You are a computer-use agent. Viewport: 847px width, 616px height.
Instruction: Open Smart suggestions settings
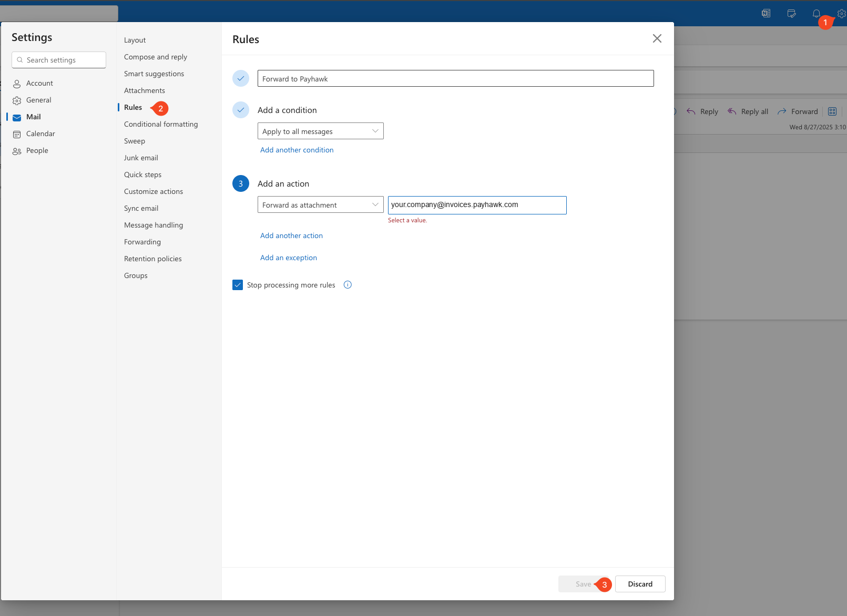pos(154,74)
